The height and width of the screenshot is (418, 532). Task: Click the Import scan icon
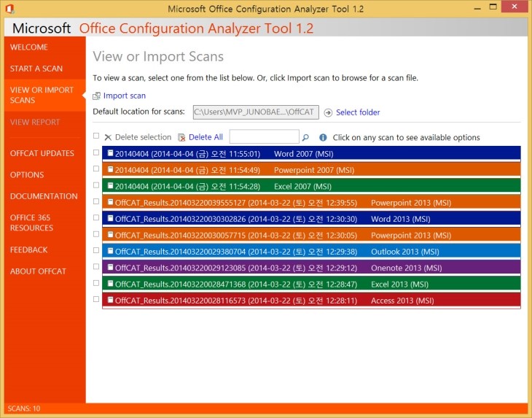(x=96, y=96)
